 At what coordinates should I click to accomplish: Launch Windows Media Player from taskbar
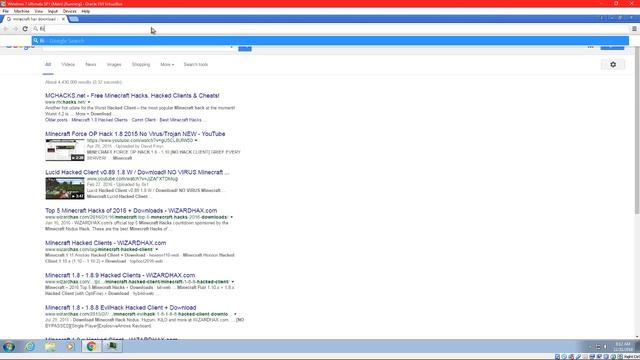tap(70, 347)
